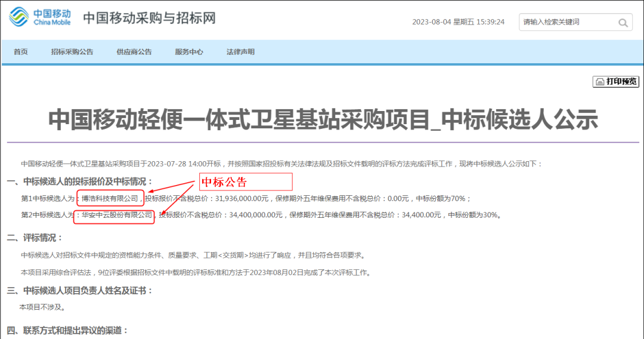This screenshot has height=339, width=644.
Task: Click the 华安中云股份有限公司 company name
Action: tap(117, 215)
